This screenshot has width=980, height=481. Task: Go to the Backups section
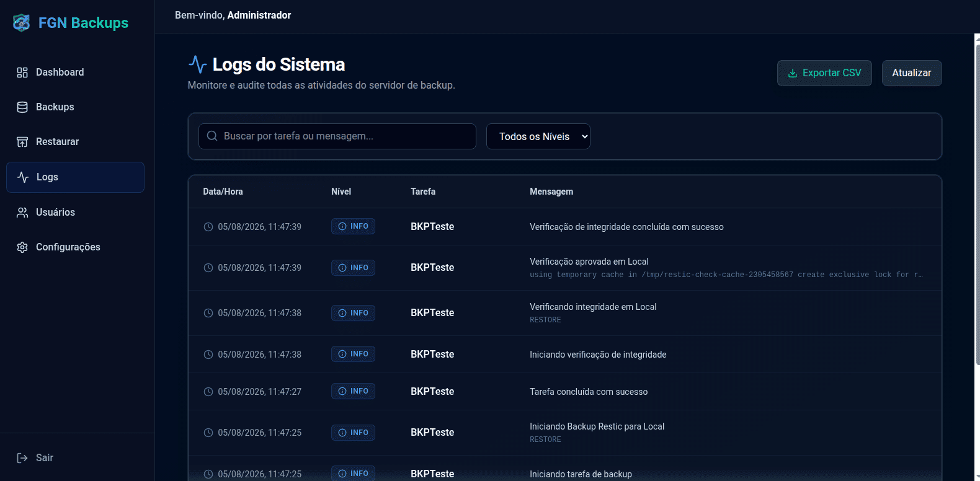pyautogui.click(x=75, y=107)
